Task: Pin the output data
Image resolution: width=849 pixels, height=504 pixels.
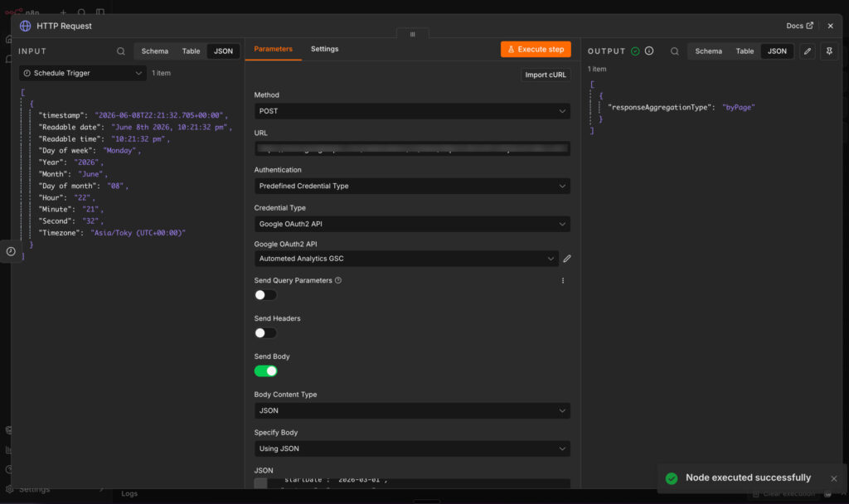Action: 829,51
